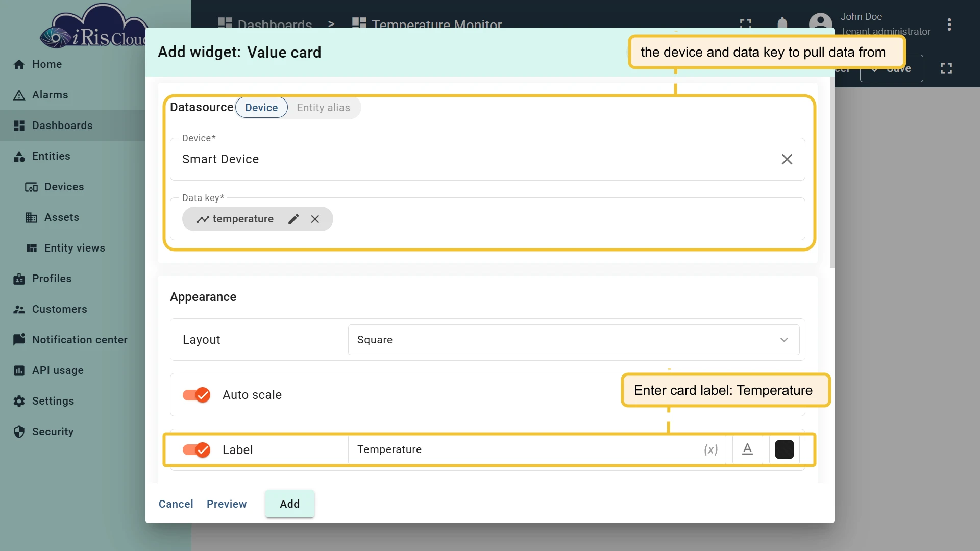Turn off the Label switch

coord(197,449)
